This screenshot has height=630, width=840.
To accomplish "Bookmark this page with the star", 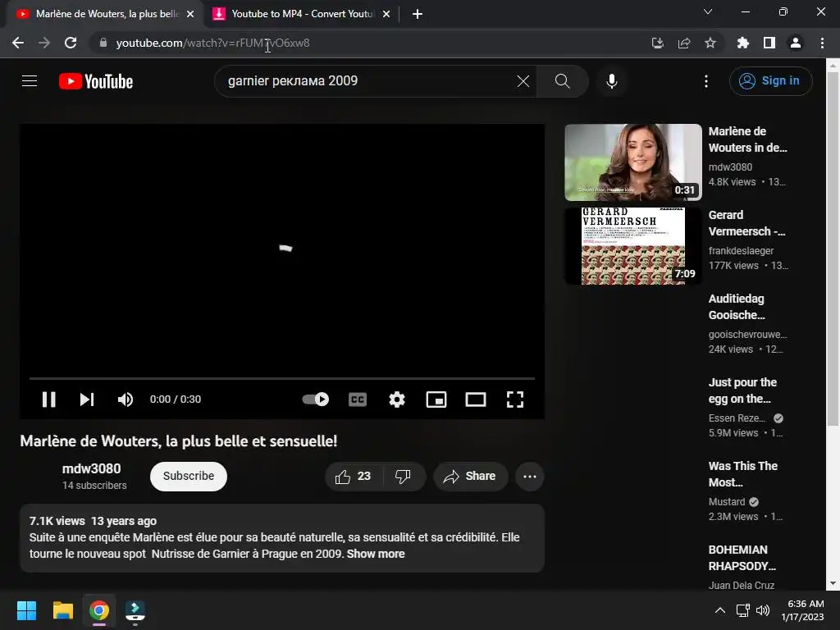I will (x=710, y=43).
